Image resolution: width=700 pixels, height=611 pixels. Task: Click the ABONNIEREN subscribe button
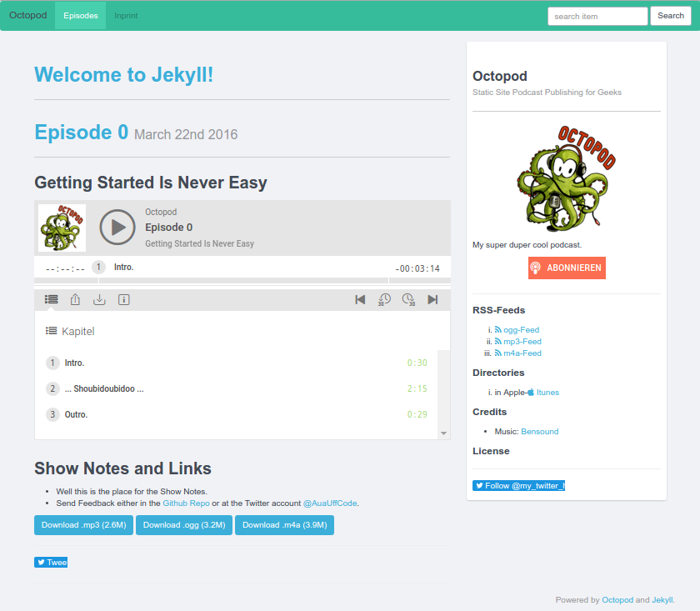pyautogui.click(x=567, y=268)
